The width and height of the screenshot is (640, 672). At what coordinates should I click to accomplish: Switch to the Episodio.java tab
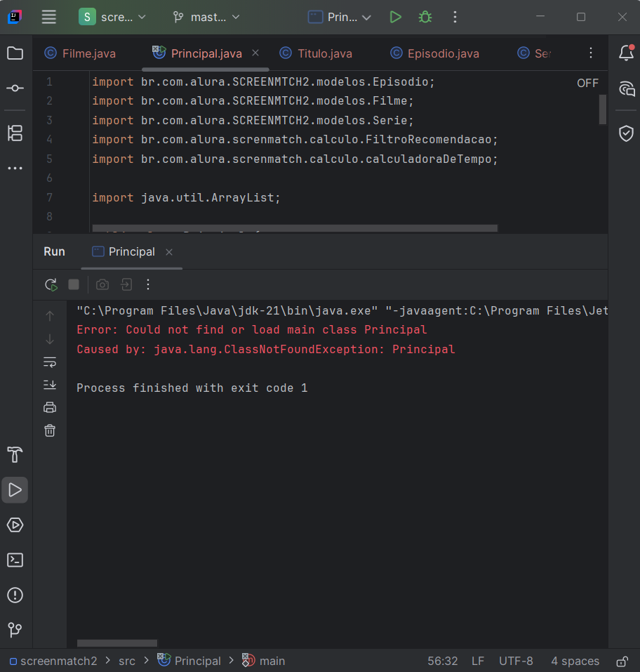click(435, 53)
